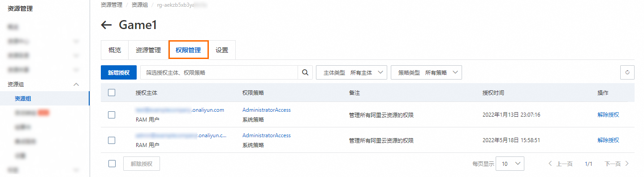Click the 上一页 text
Screen dimensions: 644x177
(565, 164)
